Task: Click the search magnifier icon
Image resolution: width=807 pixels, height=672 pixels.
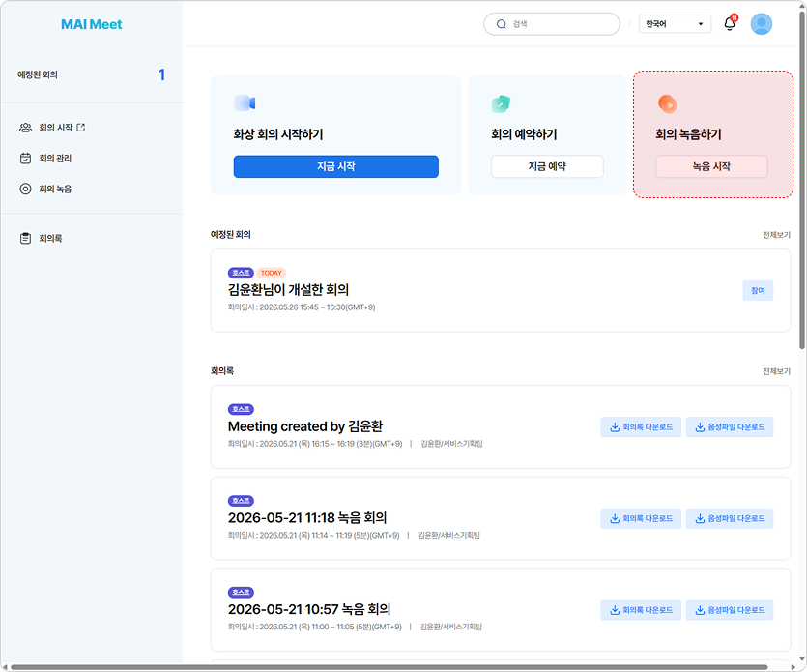Action: point(502,24)
